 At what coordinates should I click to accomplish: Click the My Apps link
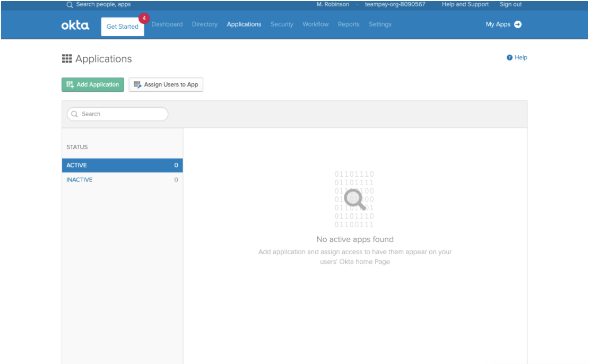pos(498,24)
